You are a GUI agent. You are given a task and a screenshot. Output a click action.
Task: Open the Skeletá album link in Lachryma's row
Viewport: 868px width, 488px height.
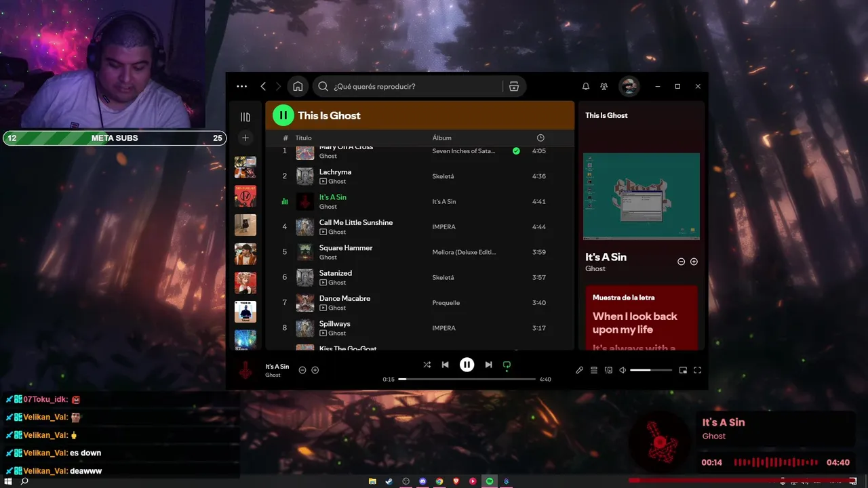coord(443,176)
